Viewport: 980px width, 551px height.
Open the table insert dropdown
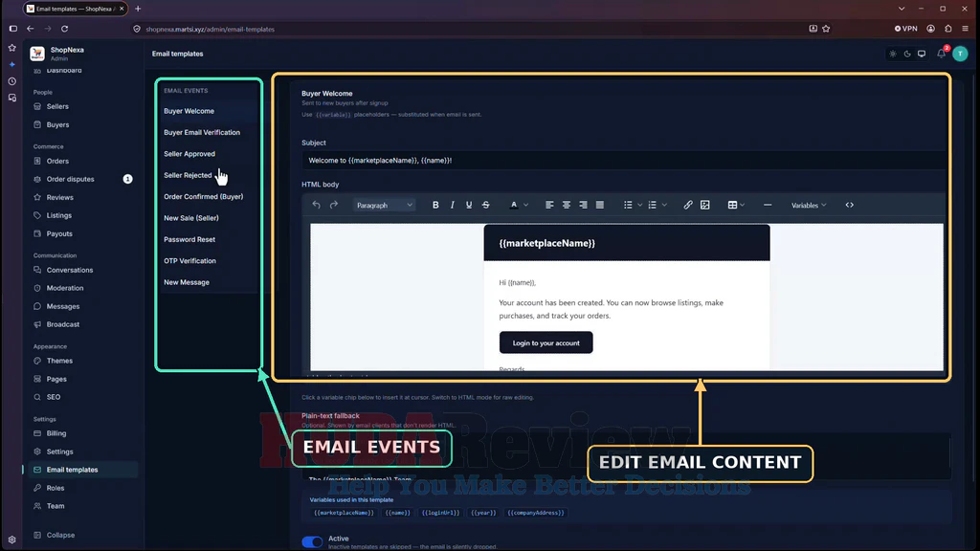(x=736, y=205)
